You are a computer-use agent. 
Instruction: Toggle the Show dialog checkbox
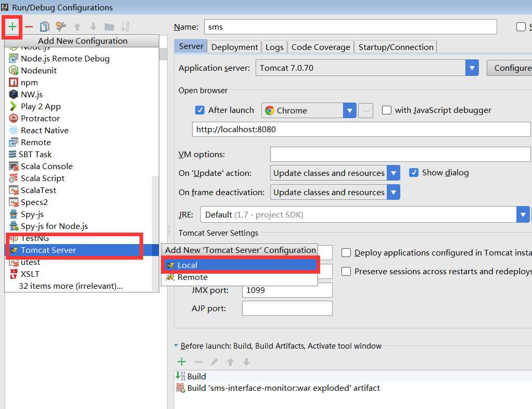click(x=414, y=173)
